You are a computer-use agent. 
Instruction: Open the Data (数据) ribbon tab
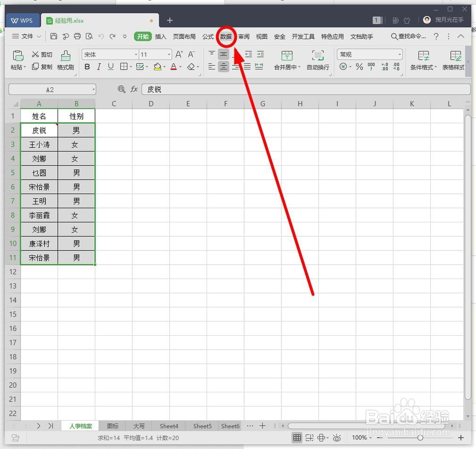(x=226, y=37)
